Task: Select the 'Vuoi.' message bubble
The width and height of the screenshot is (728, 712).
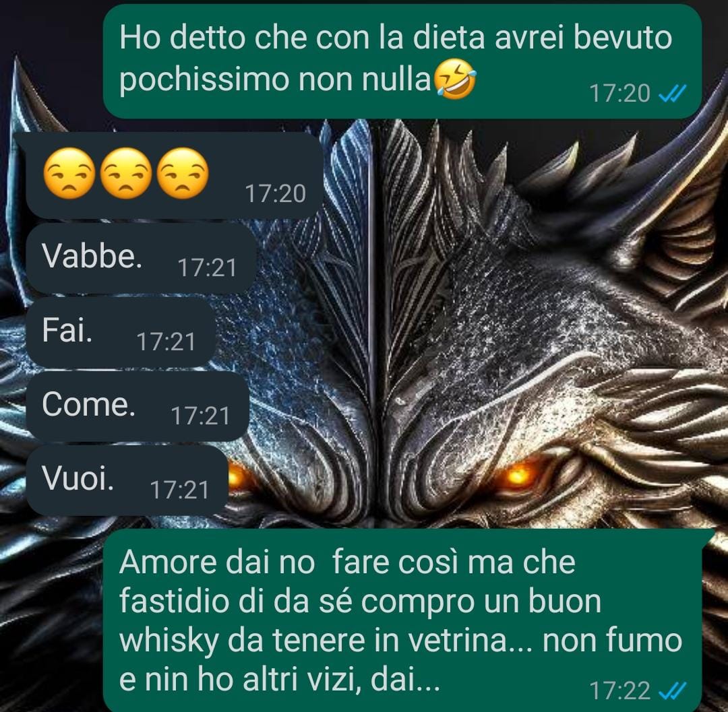Action: coord(127,480)
